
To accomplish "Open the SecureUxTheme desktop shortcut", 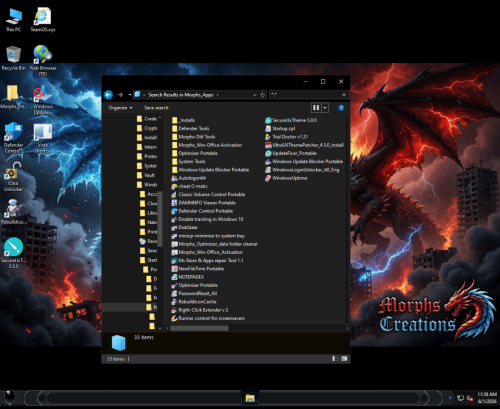I will coord(13,253).
